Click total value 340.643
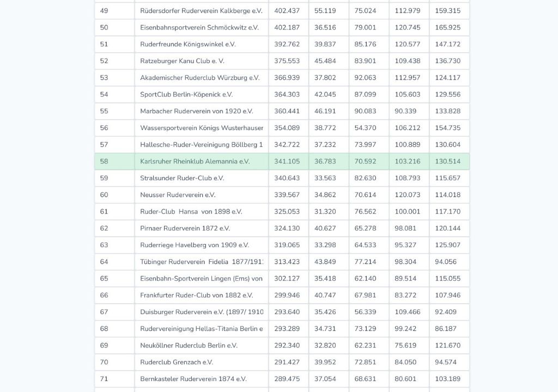 (287, 178)
